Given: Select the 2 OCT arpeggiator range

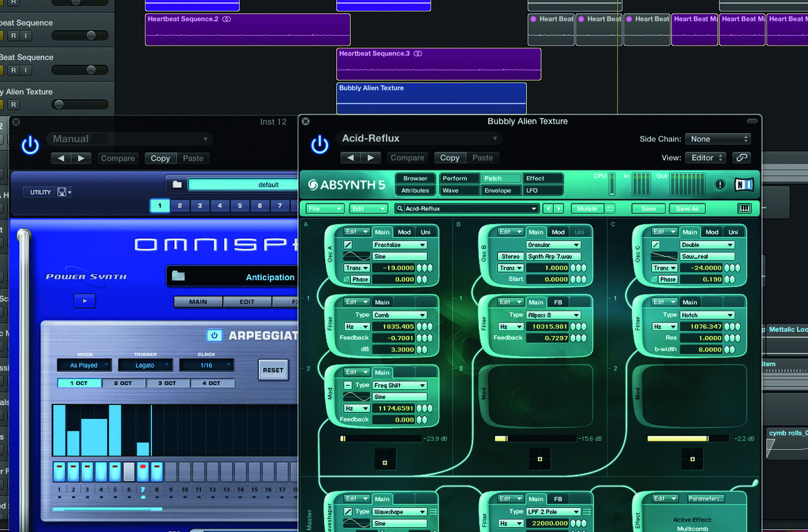Looking at the screenshot, I should pos(123,383).
